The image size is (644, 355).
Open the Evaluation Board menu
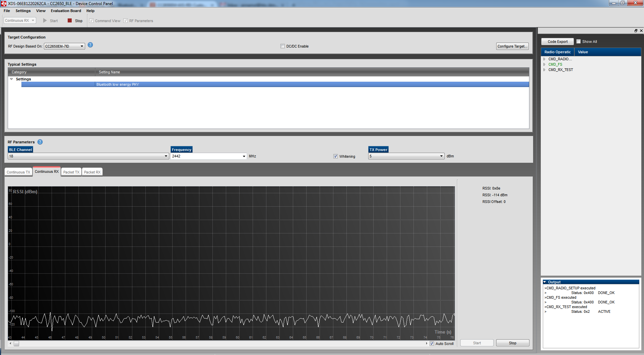tap(66, 11)
